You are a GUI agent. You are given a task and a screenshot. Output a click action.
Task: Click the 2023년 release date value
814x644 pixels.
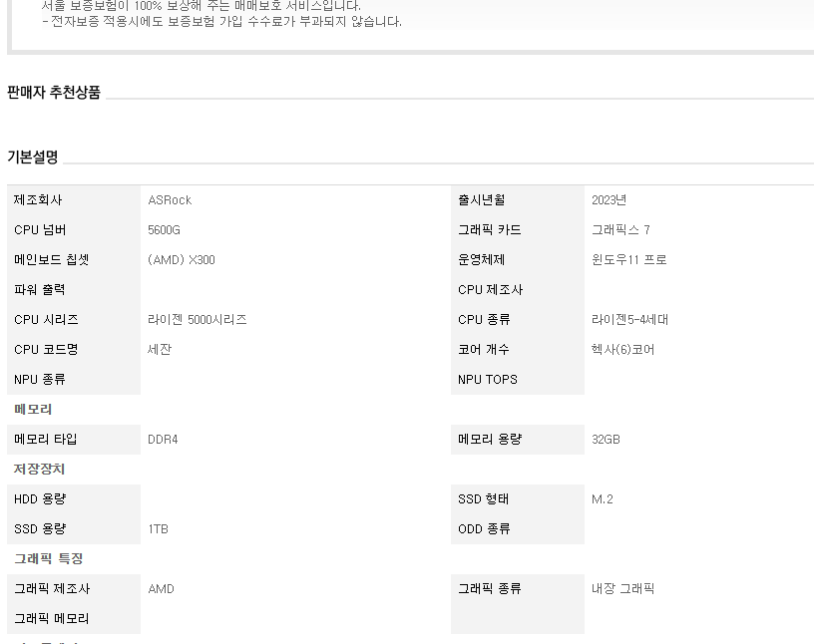coord(609,200)
